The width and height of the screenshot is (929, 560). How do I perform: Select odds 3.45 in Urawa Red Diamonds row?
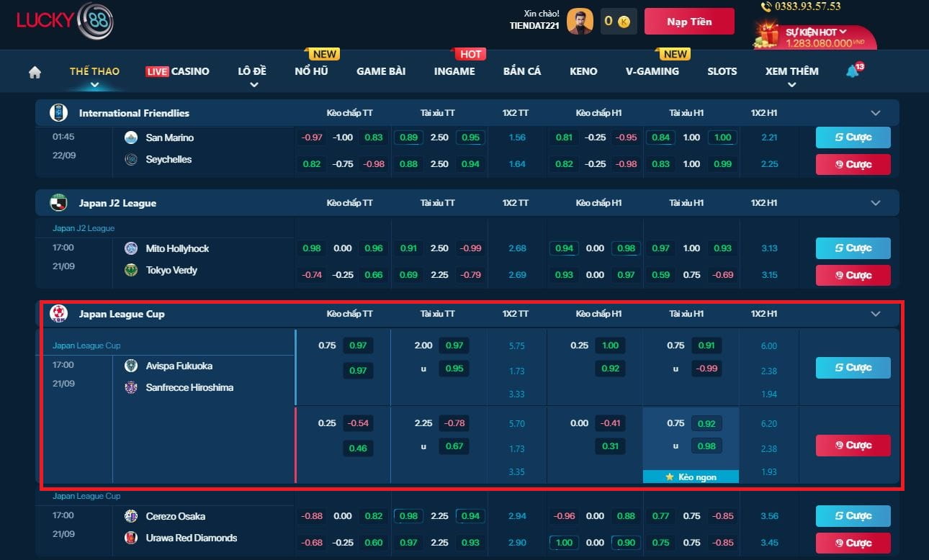[769, 543]
